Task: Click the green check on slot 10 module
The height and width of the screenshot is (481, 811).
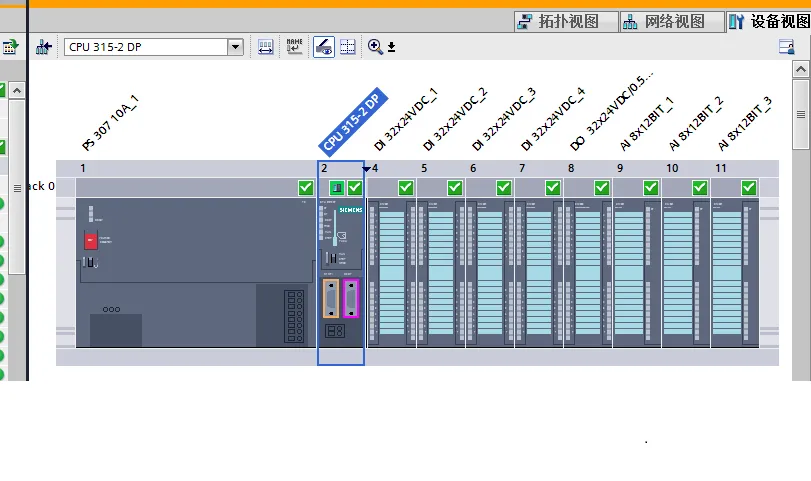Action: pyautogui.click(x=700, y=188)
